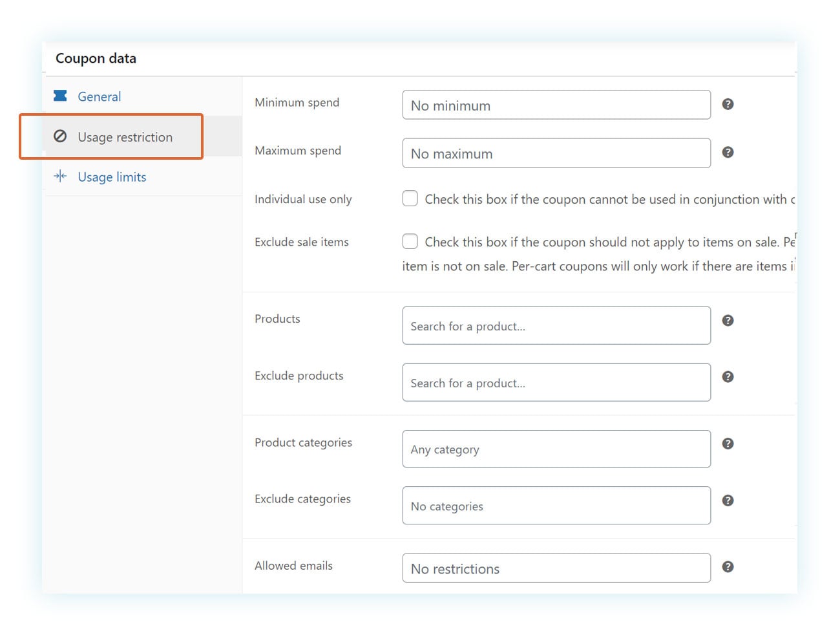The width and height of the screenshot is (840, 635).
Task: Click the Usage restriction ban icon
Action: coord(60,136)
